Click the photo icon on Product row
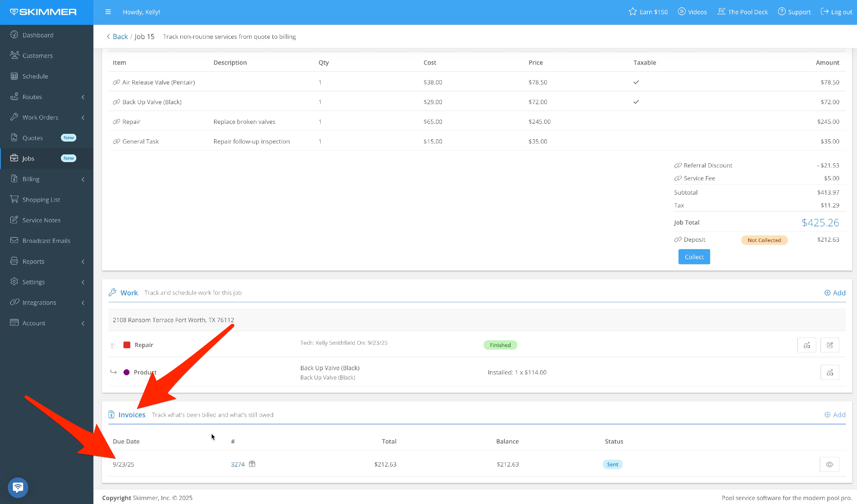Viewport: 857px width, 504px height. click(830, 372)
